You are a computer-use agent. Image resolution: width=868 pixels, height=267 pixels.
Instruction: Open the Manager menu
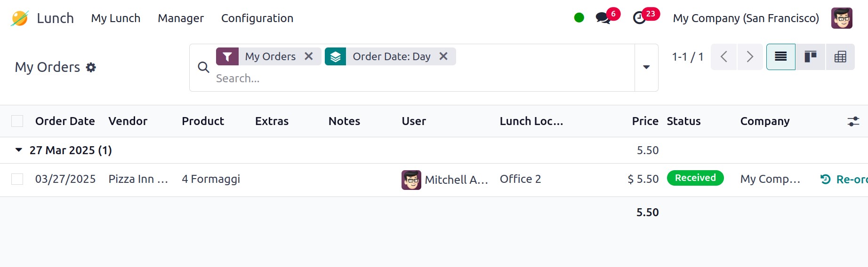point(181,18)
